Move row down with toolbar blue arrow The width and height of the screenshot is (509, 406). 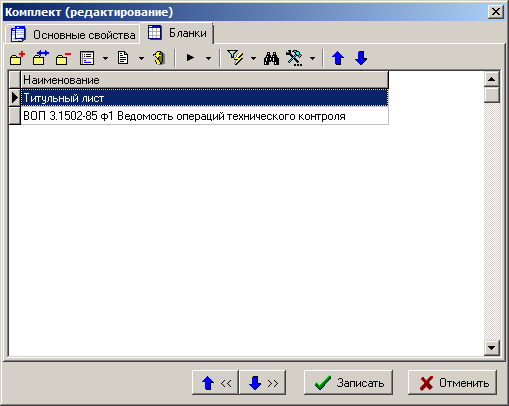(x=361, y=58)
